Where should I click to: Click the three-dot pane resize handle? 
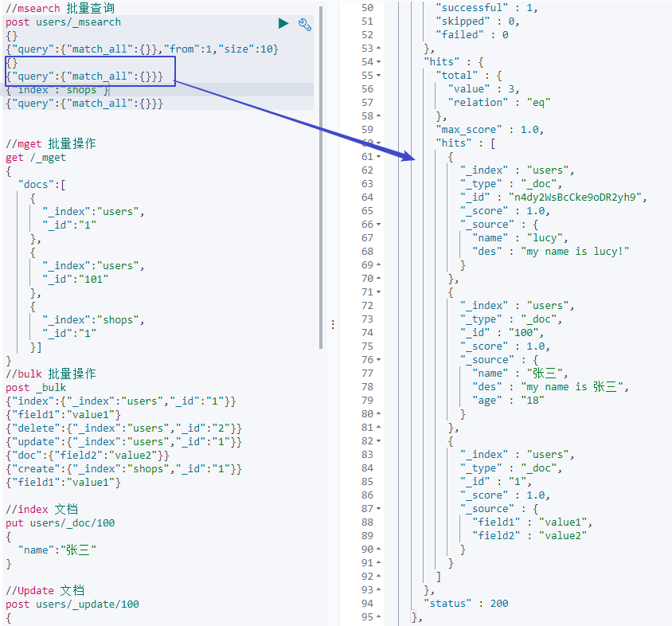333,324
